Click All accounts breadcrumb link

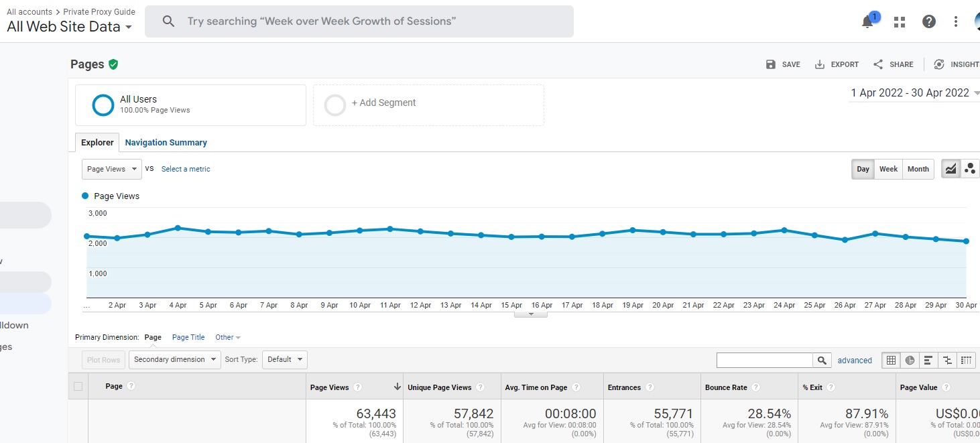pyautogui.click(x=29, y=12)
